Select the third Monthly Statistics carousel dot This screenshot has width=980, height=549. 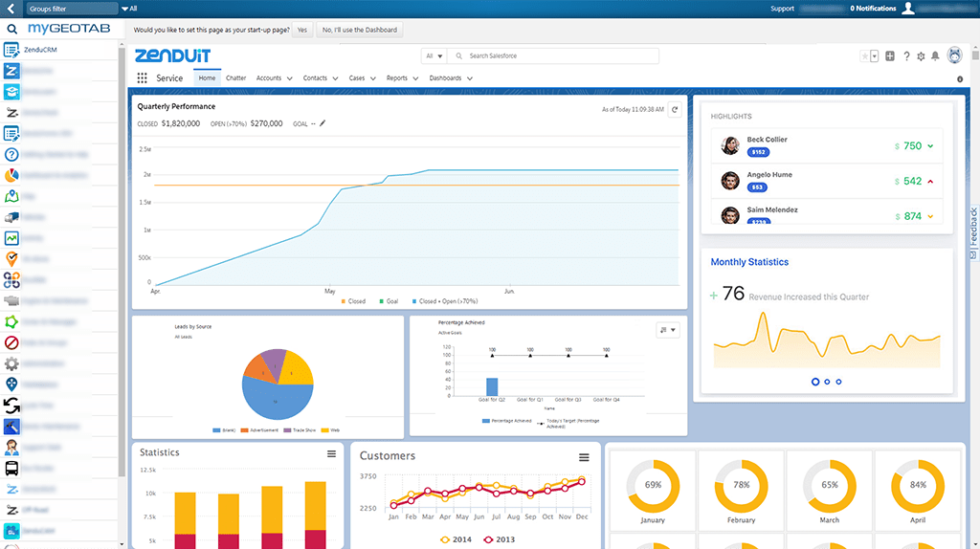click(838, 382)
